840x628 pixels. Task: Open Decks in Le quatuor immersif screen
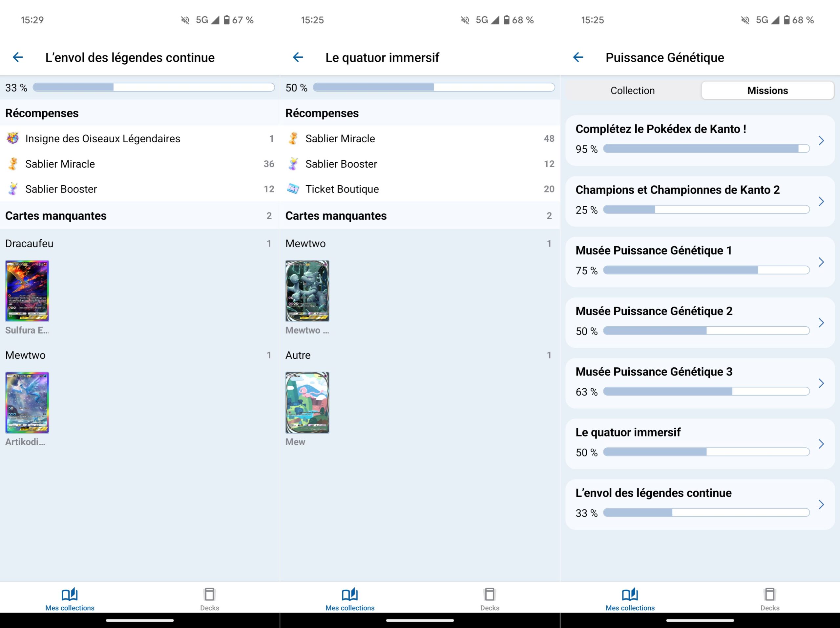click(490, 599)
